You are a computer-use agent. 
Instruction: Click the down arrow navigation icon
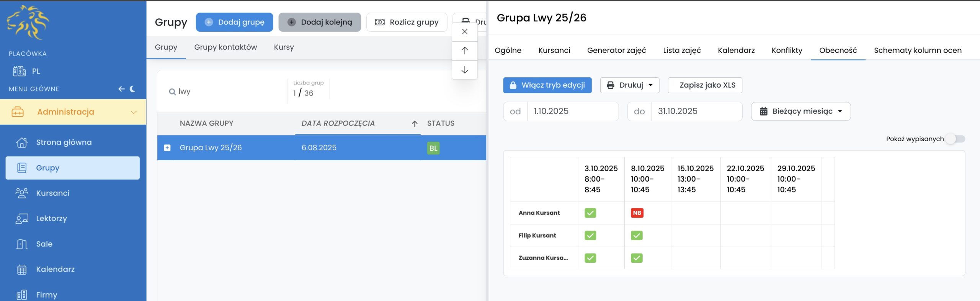(x=464, y=70)
